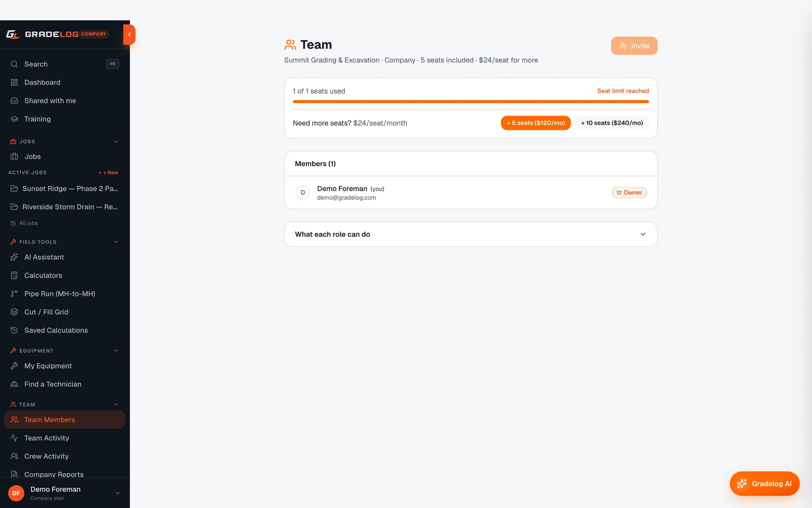Click the Training graduation cap icon
Image resolution: width=812 pixels, height=508 pixels.
pyautogui.click(x=14, y=119)
